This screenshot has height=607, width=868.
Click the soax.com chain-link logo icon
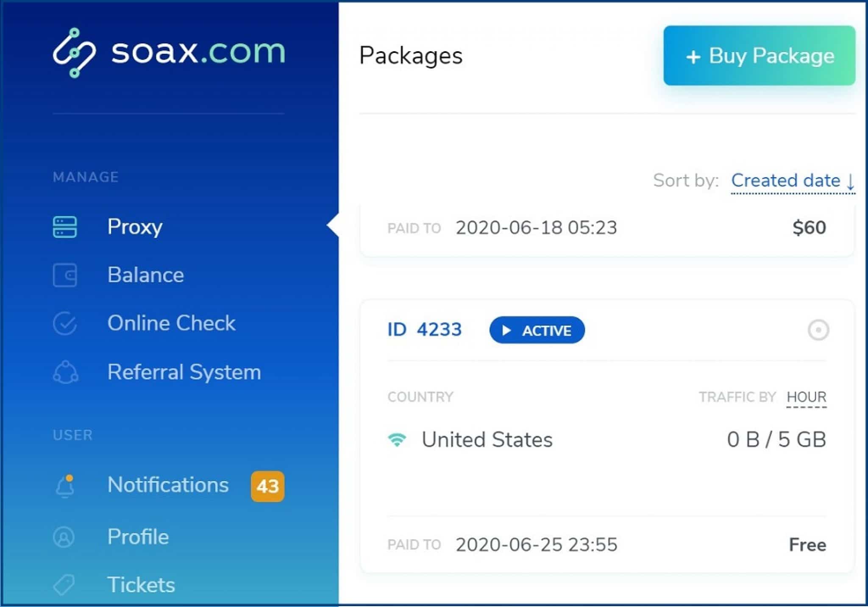pyautogui.click(x=74, y=53)
